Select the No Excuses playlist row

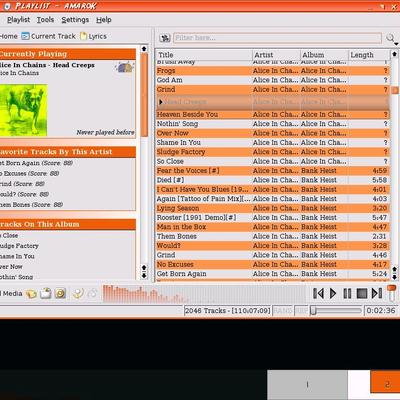pyautogui.click(x=273, y=264)
